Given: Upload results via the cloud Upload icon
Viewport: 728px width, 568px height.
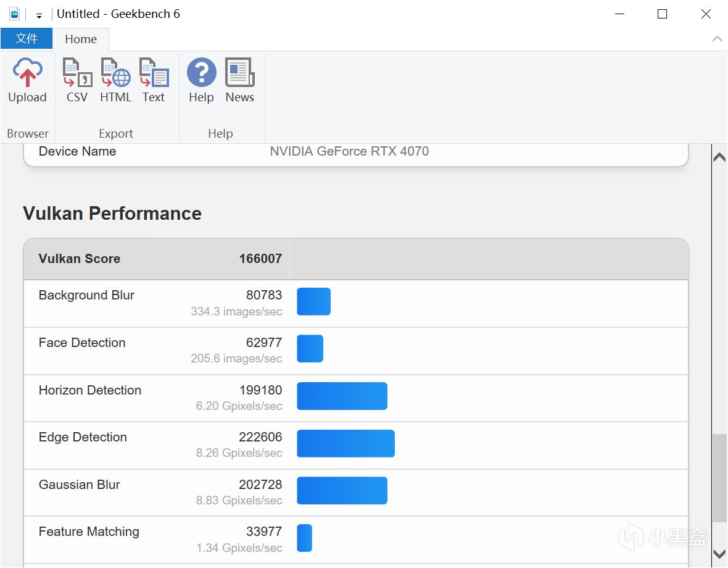Looking at the screenshot, I should 27,80.
